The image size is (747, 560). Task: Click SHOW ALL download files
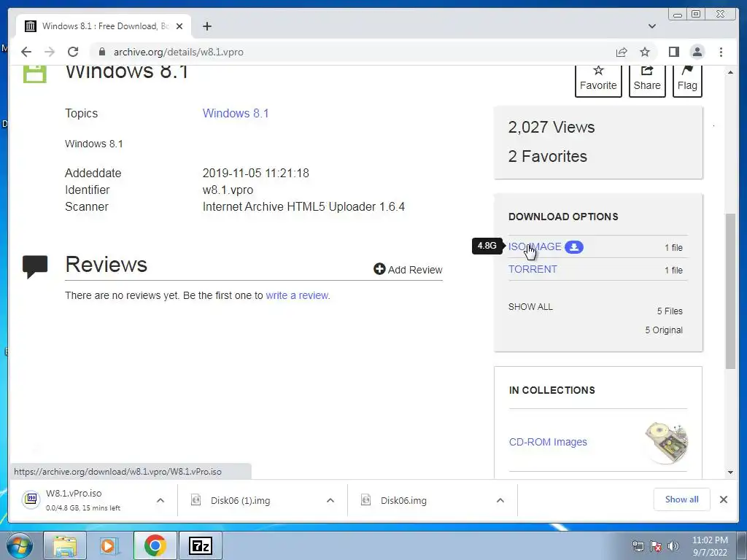[x=530, y=307]
